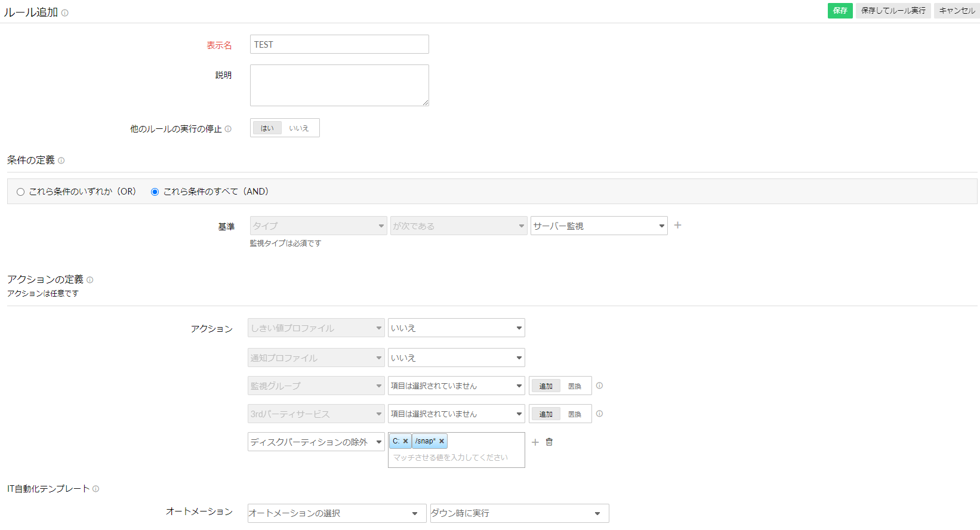Click the info icon next to アクションの定義
The height and width of the screenshot is (530, 980).
pyautogui.click(x=90, y=280)
